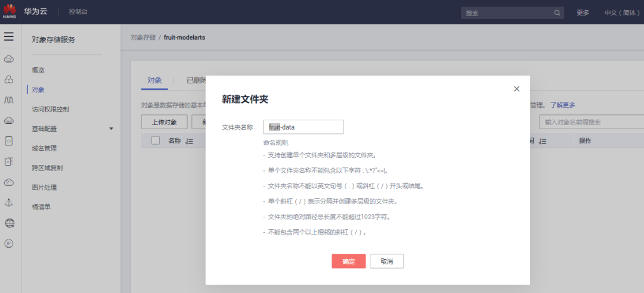Screen dimensions: 644x293
Task: Tick the select-all checkbox in table header
Action: coord(156,141)
